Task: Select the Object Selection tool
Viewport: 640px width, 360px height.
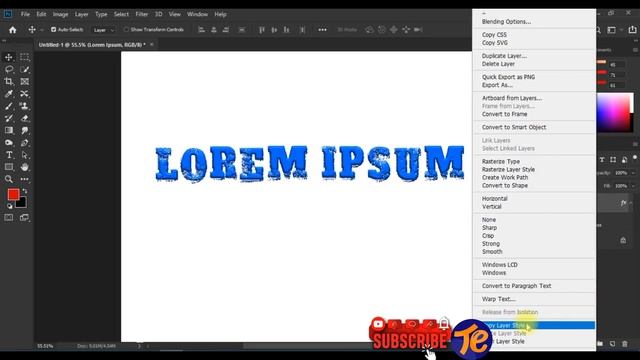Action: (24, 69)
